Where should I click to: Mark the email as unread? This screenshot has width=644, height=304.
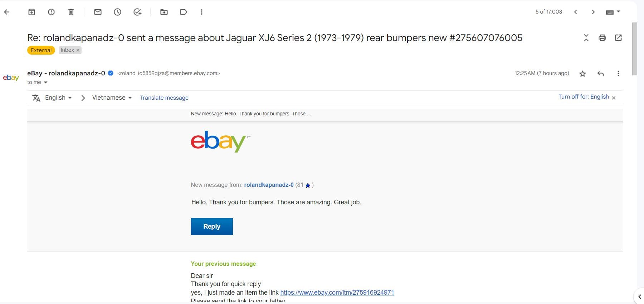(98, 12)
